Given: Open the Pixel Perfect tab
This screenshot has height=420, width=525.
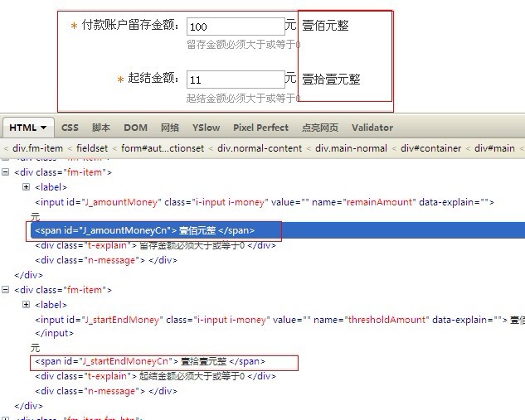Looking at the screenshot, I should pos(260,128).
